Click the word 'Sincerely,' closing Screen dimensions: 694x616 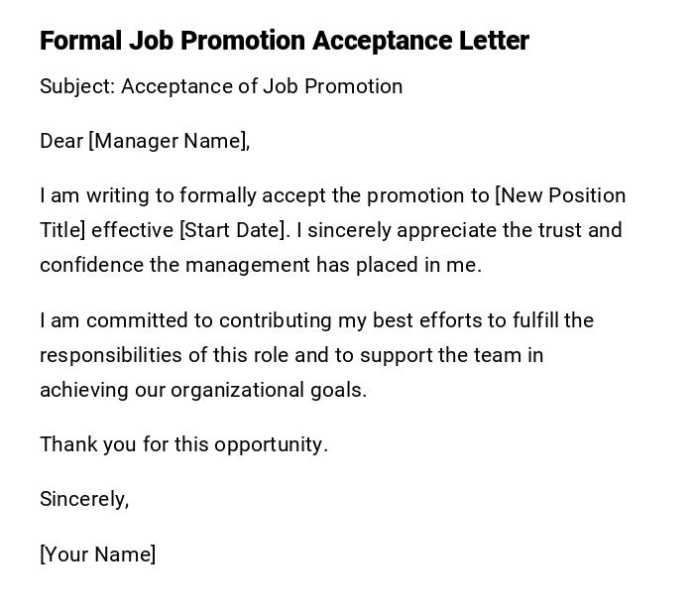pos(84,499)
